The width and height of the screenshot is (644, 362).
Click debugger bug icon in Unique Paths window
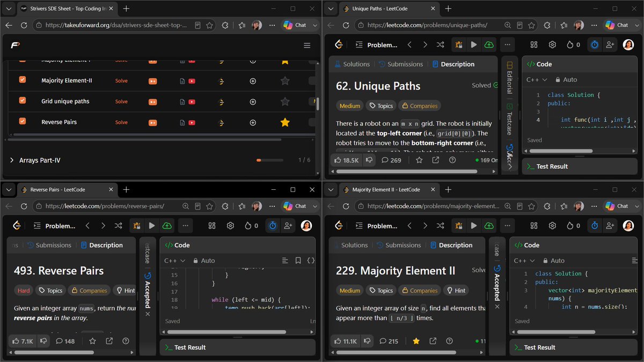coord(458,45)
